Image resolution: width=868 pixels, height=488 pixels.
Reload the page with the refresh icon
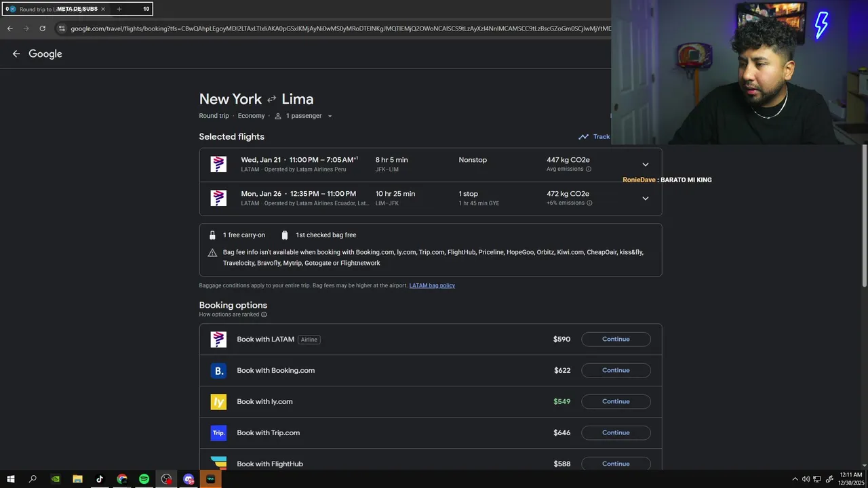click(x=42, y=28)
